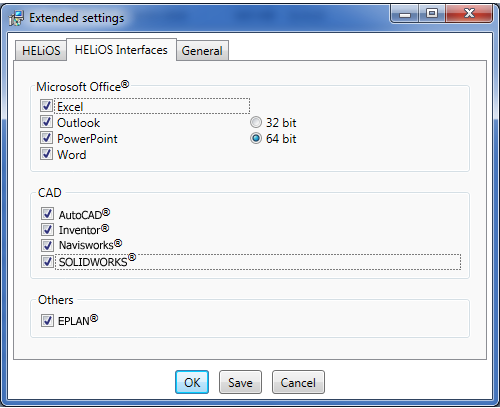Uncheck the AutoCAD checkbox
This screenshot has width=500, height=408.
[x=47, y=214]
